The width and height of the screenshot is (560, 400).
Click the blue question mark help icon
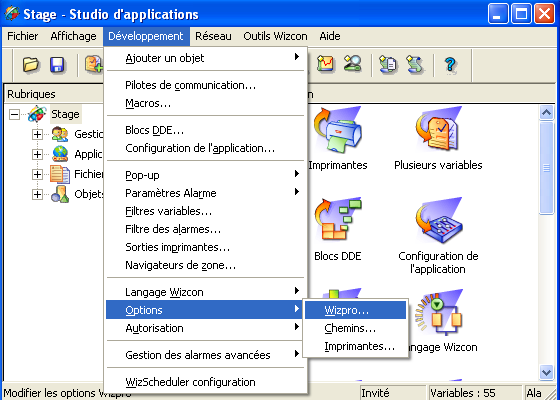pos(451,65)
